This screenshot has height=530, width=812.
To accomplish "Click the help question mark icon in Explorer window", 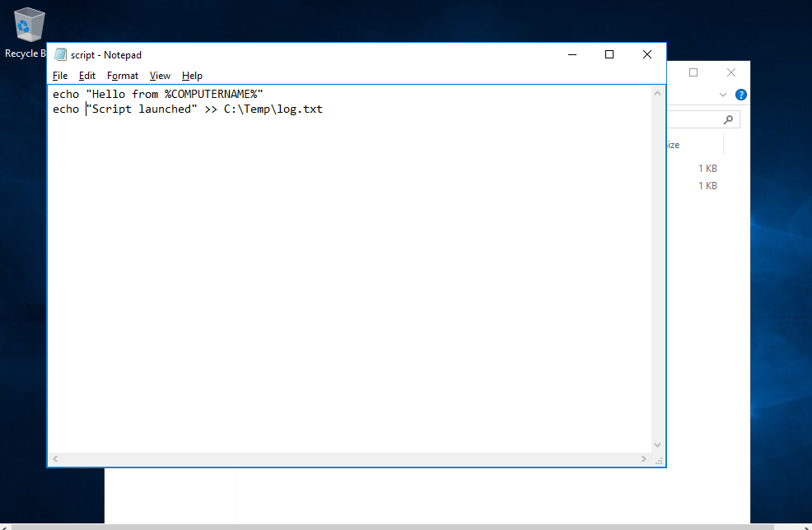I will (x=741, y=95).
